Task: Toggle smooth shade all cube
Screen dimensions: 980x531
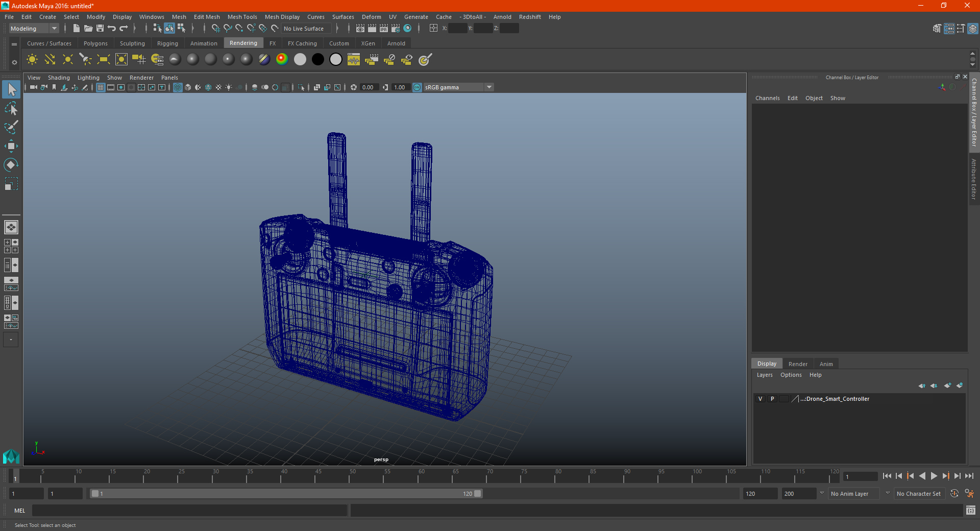Action: pyautogui.click(x=188, y=87)
